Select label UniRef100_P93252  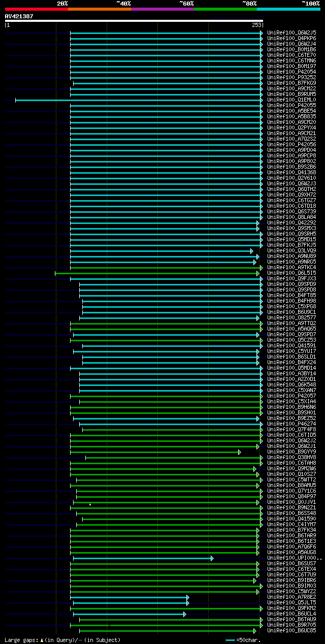click(x=291, y=77)
